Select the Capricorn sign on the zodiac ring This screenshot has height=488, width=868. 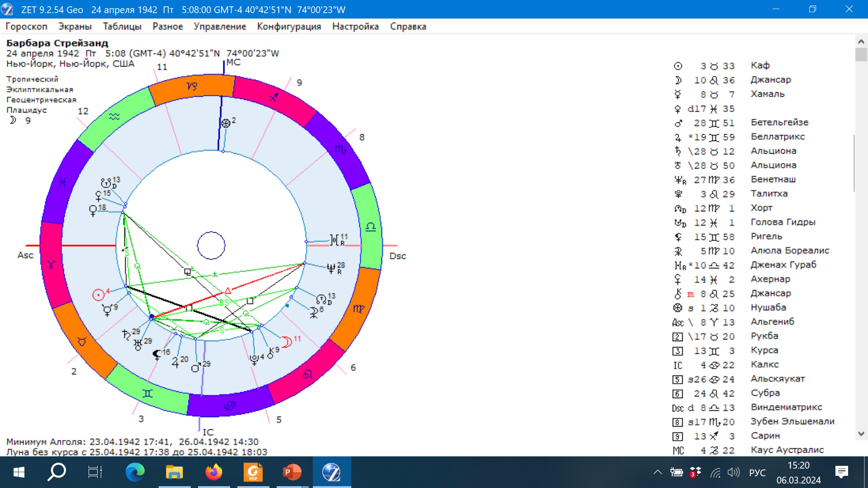click(192, 85)
